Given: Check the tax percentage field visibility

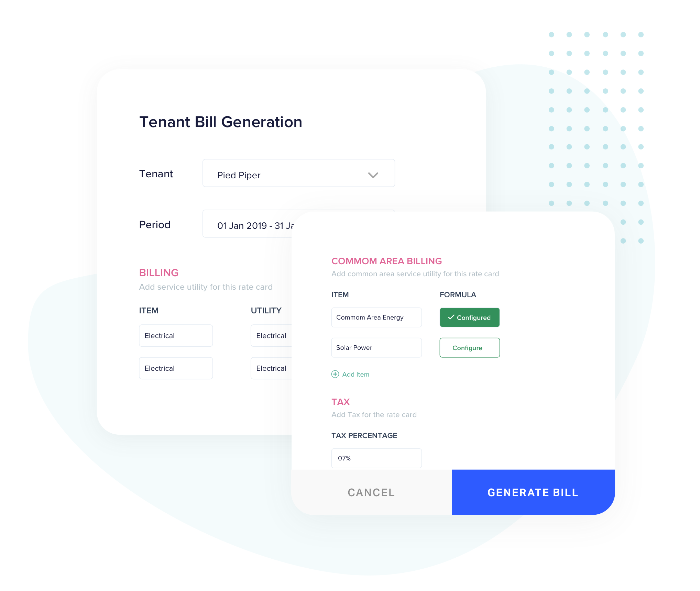Looking at the screenshot, I should pyautogui.click(x=375, y=458).
